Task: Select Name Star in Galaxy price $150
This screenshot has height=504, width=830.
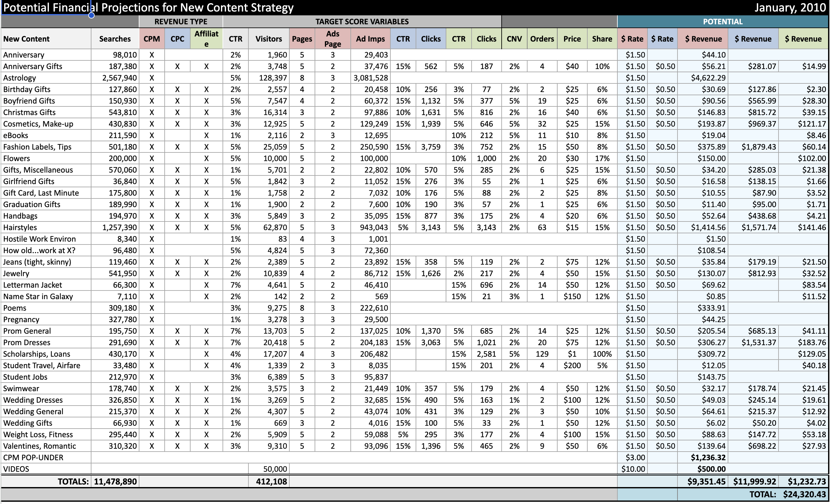Action: tap(572, 296)
